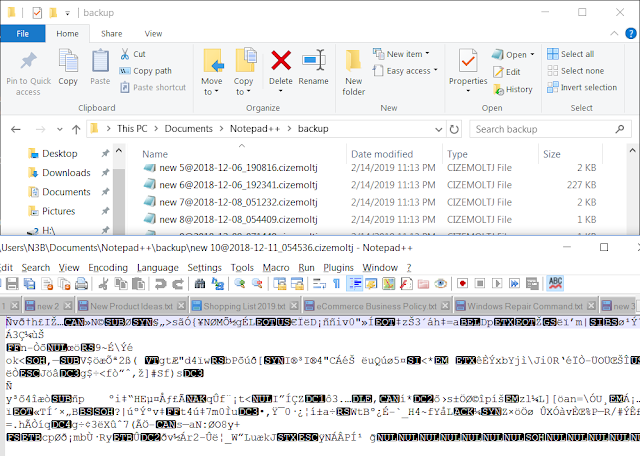The height and width of the screenshot is (456, 640).
Task: Click the Delete red X icon
Action: (x=281, y=60)
